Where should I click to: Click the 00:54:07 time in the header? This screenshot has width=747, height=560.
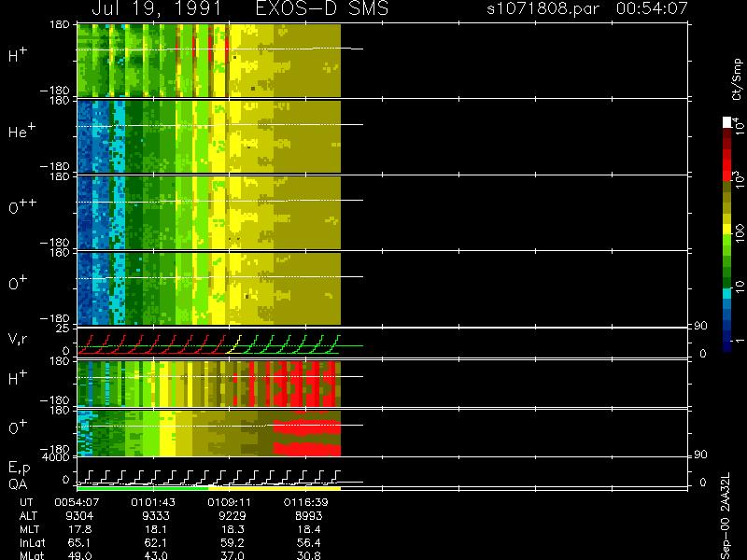[652, 8]
